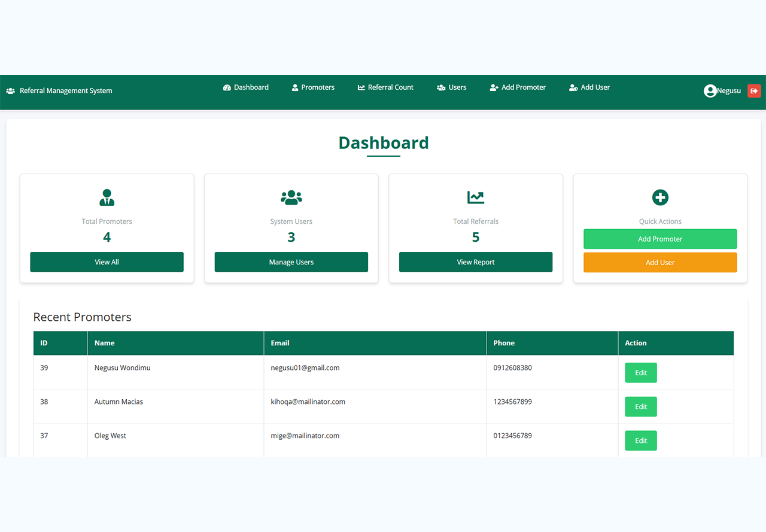This screenshot has height=532, width=766.
Task: Click the Total Referrals chart icon
Action: click(x=476, y=197)
